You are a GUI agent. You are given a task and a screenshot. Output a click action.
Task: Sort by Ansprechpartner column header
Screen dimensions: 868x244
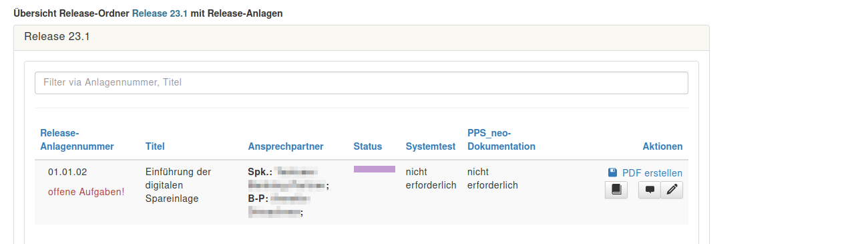pos(286,146)
